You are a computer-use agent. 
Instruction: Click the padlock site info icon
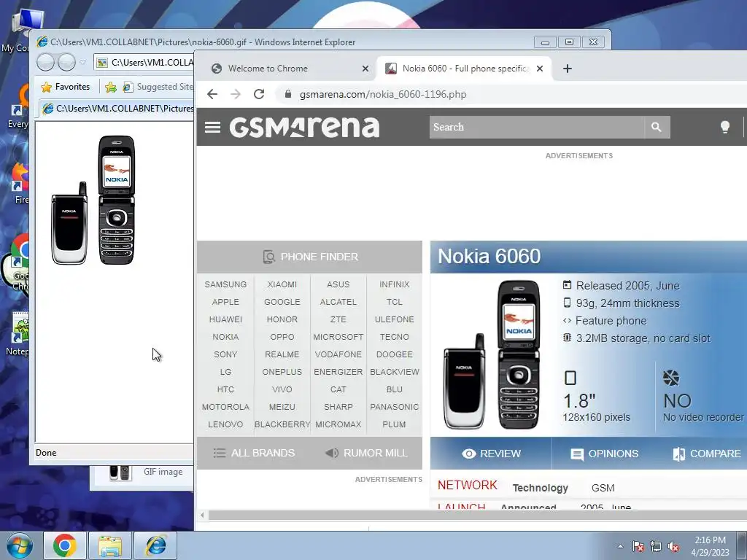[x=287, y=94]
